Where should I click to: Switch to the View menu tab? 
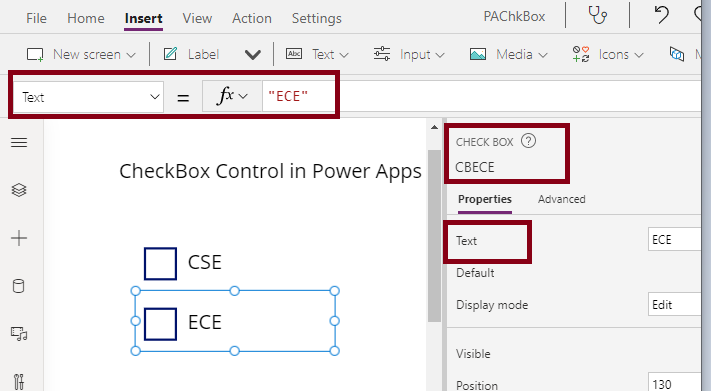tap(197, 18)
